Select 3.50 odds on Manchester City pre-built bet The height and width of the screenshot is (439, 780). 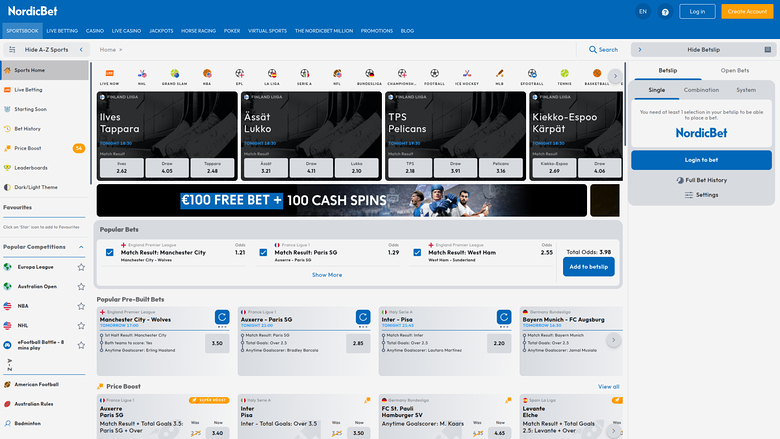[x=217, y=343]
